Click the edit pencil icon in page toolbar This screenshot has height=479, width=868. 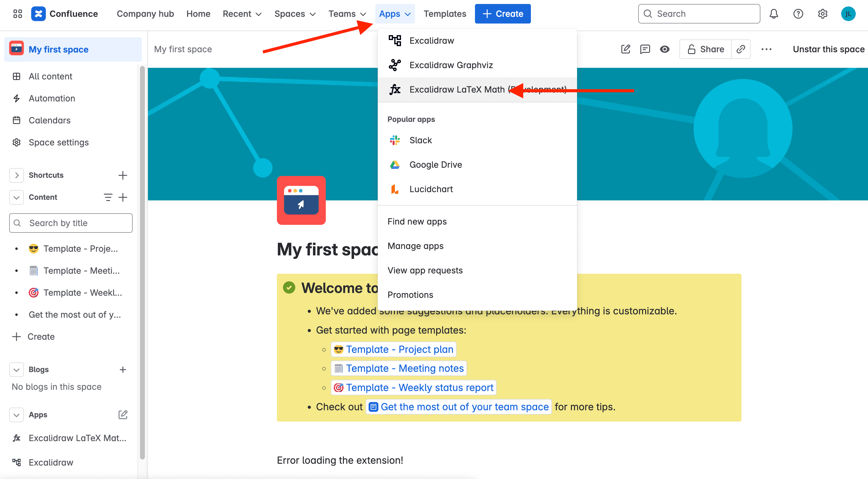click(x=626, y=49)
